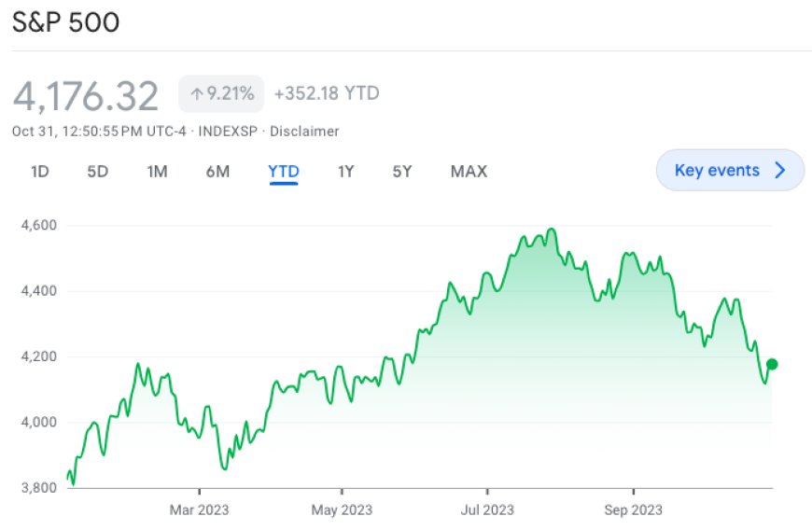Choose the YTD range tab
Viewport: 812px width, 530px height.
point(284,172)
